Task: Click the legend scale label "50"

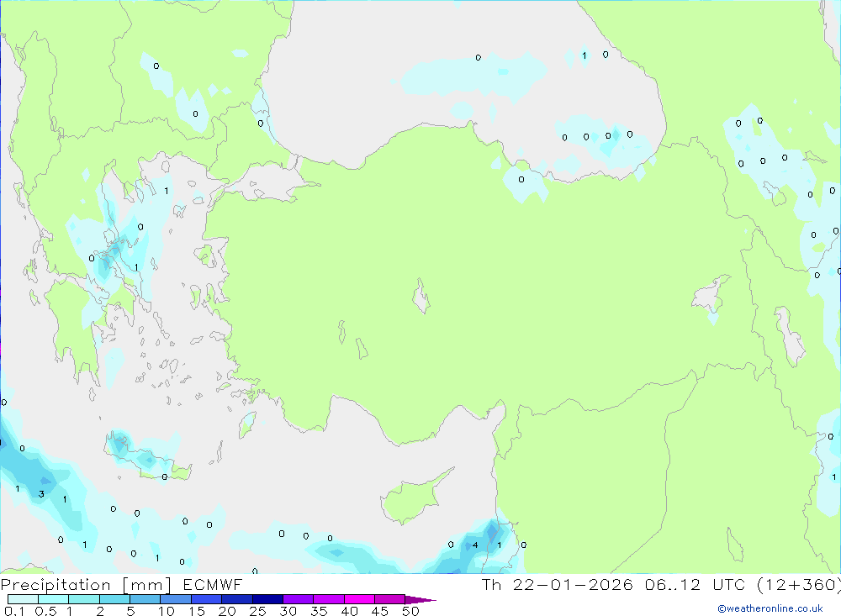Action: [x=411, y=611]
